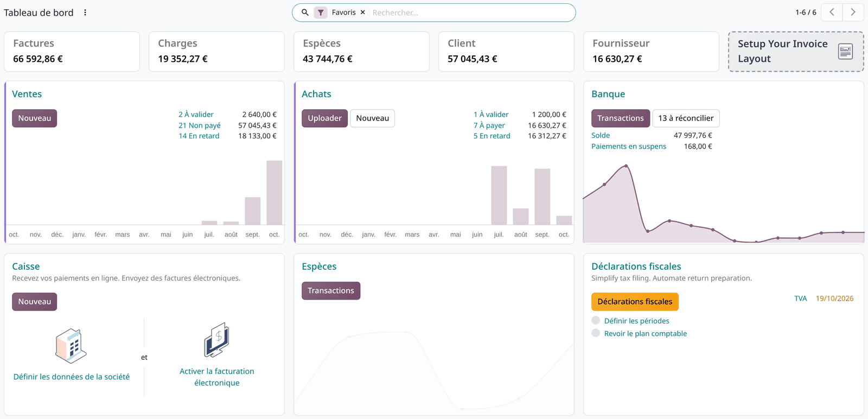Click Nouveau button in Caisse
868x419 pixels.
[35, 302]
